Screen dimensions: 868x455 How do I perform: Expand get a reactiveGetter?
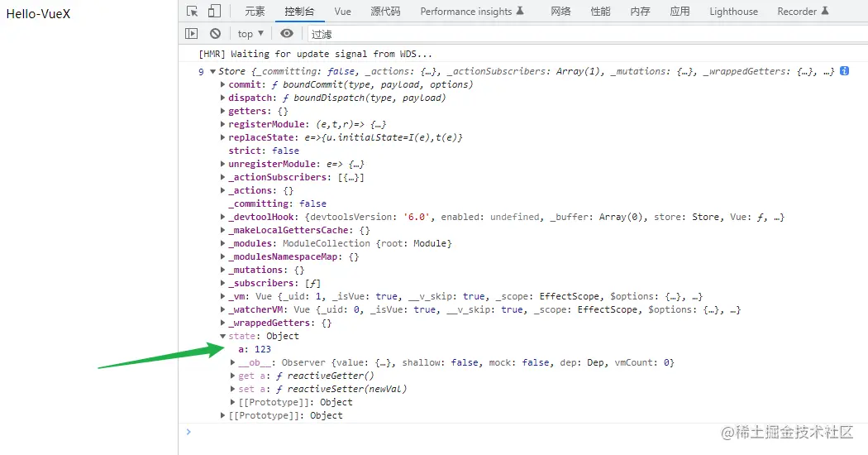(x=232, y=376)
